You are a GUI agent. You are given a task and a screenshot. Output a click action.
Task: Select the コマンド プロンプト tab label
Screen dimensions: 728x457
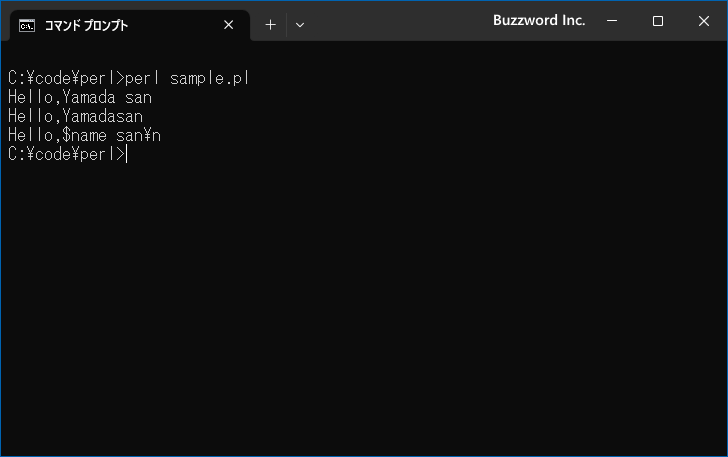click(x=86, y=26)
